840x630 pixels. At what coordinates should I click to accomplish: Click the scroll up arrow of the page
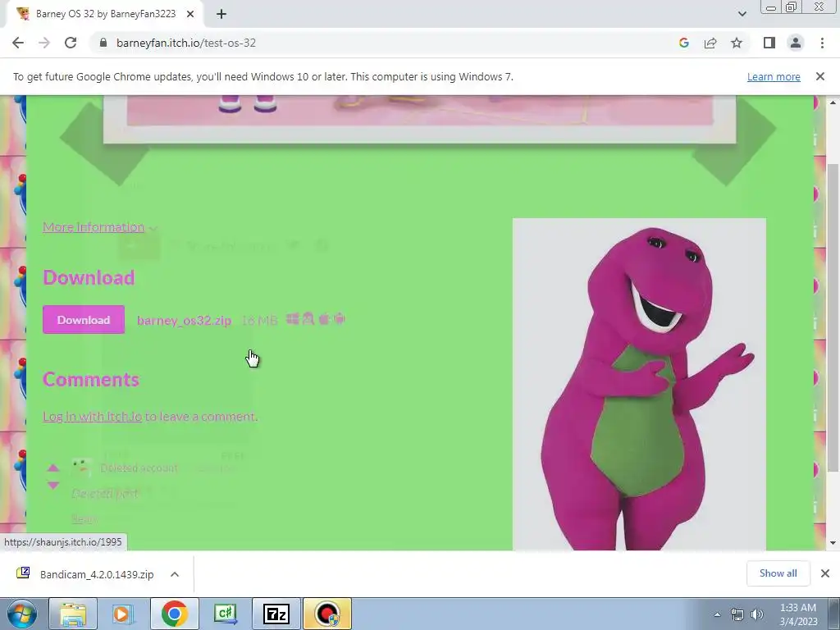point(833,103)
